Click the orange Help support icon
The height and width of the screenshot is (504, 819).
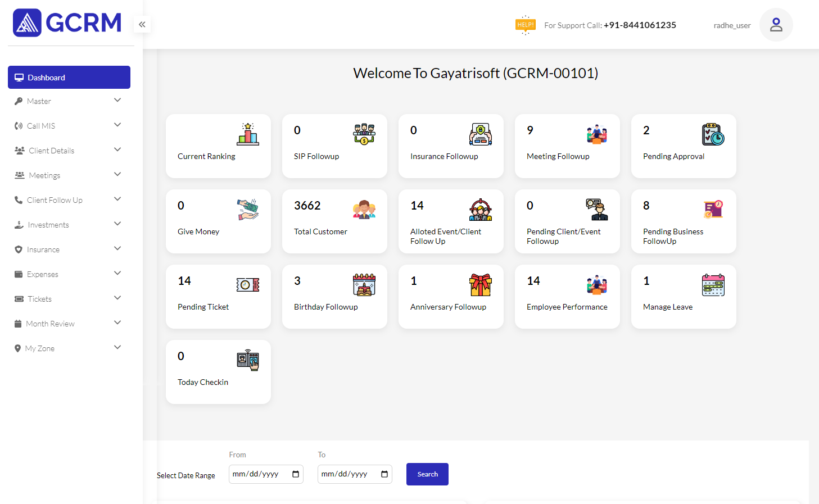525,25
